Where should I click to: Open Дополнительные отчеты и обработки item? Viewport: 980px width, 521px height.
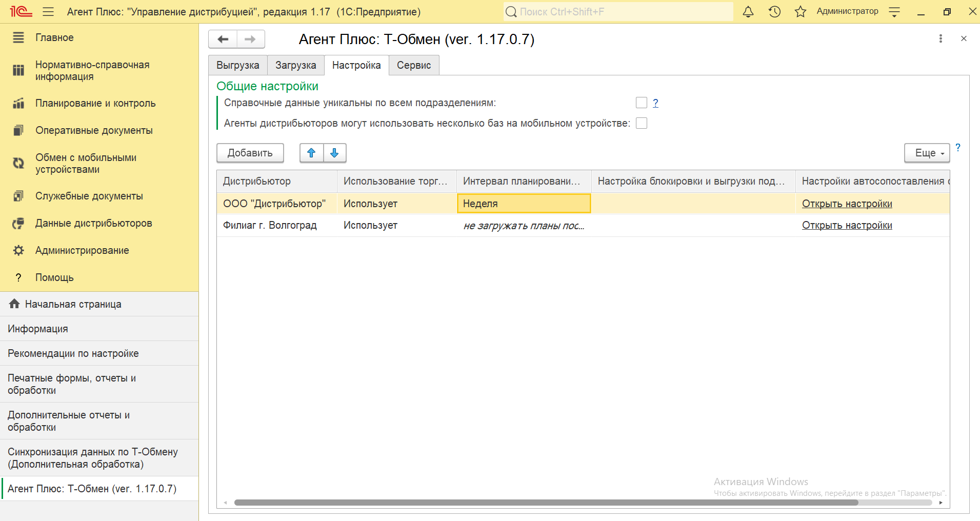(99, 421)
